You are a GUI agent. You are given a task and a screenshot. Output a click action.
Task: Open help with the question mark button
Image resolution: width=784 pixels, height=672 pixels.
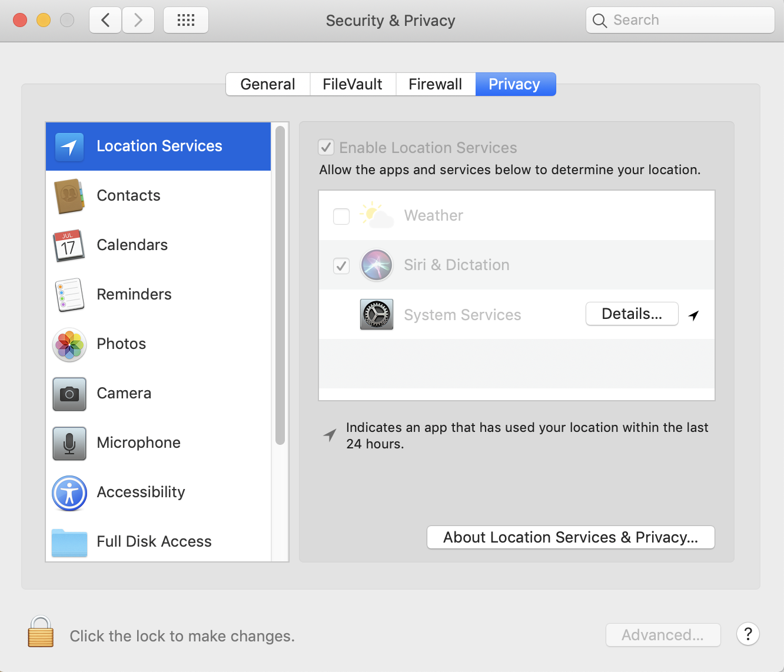tap(748, 634)
